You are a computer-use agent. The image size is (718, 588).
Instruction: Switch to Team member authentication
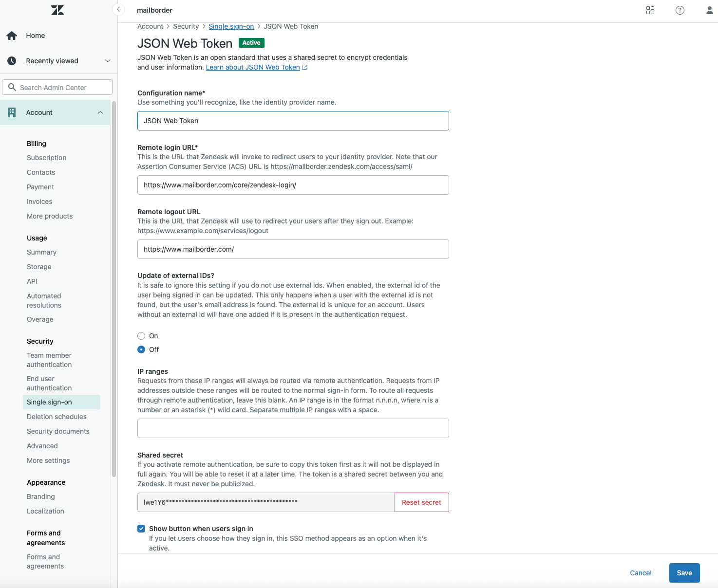[49, 360]
